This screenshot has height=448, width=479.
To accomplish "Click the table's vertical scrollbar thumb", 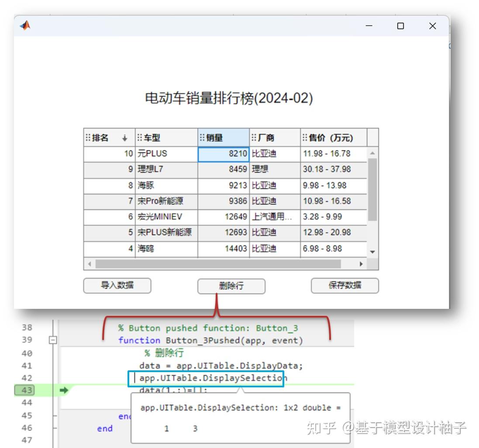I will 372,189.
